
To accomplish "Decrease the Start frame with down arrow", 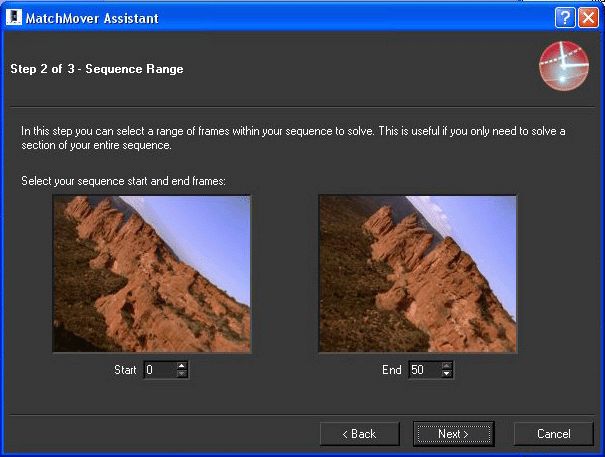I will point(182,374).
